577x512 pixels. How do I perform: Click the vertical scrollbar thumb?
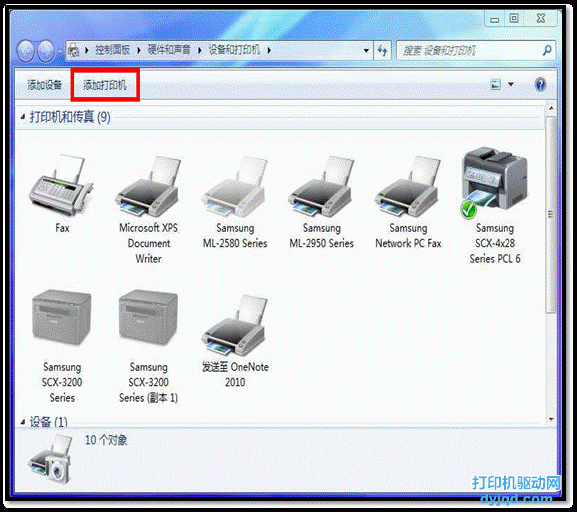click(551, 214)
